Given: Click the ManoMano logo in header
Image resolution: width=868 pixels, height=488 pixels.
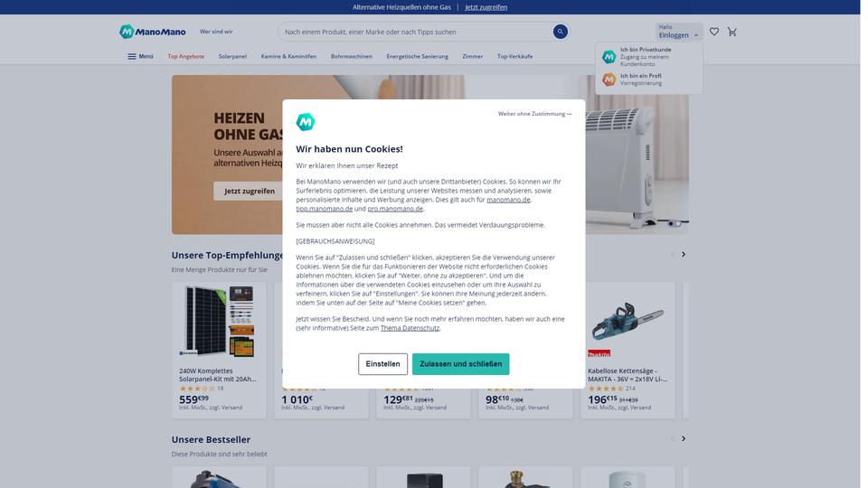Looking at the screenshot, I should (153, 32).
